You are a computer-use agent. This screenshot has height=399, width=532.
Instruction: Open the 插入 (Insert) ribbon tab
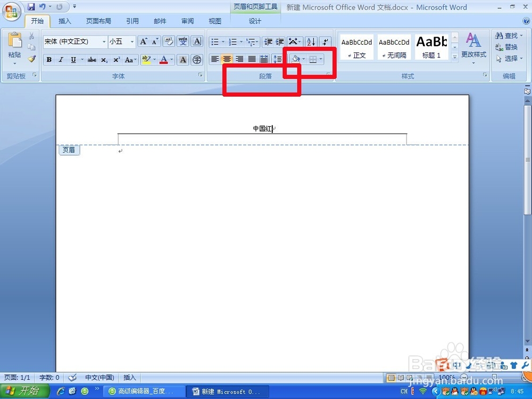tap(64, 21)
